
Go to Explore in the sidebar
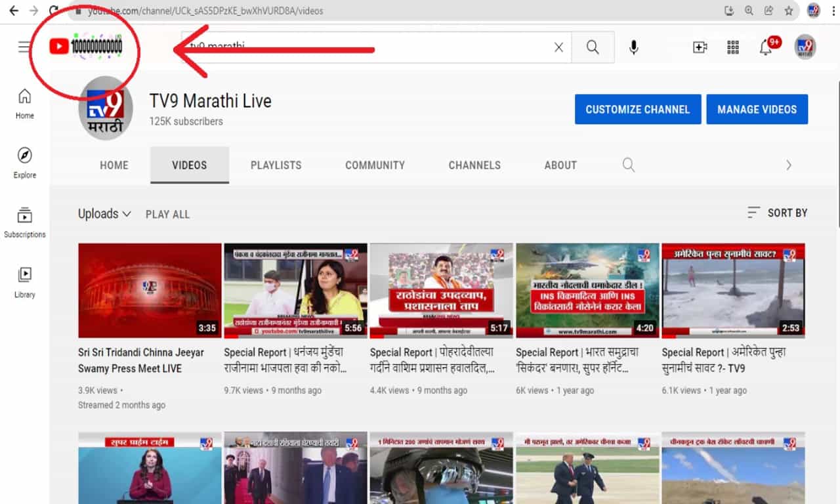[x=25, y=163]
